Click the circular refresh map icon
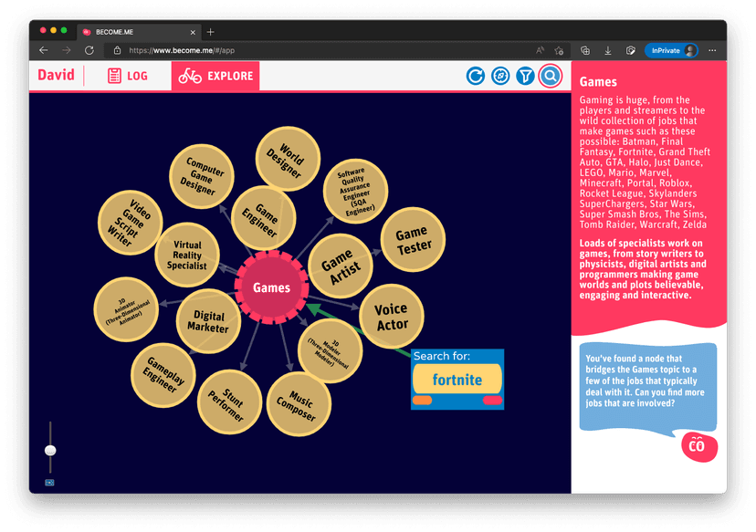Image resolution: width=756 pixels, height=532 pixels. (x=475, y=76)
